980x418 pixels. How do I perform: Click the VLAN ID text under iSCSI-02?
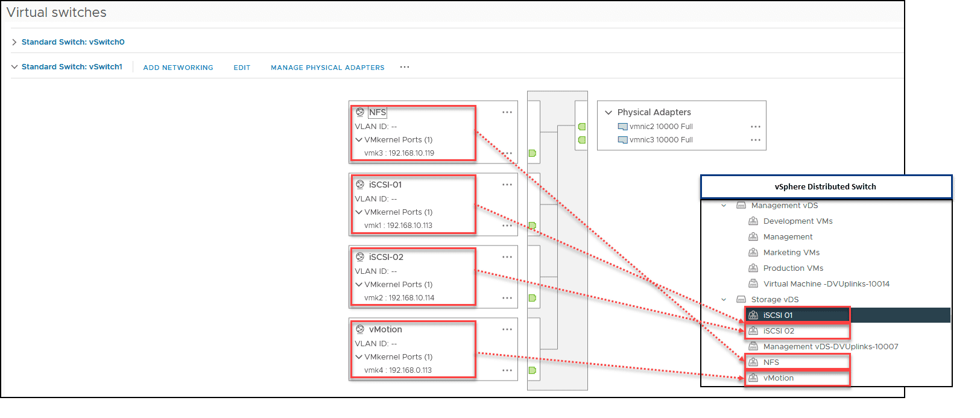(376, 271)
